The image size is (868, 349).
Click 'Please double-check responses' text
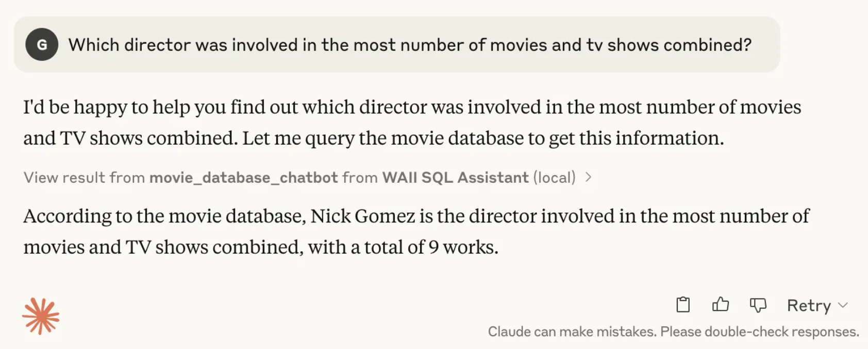pos(760,331)
